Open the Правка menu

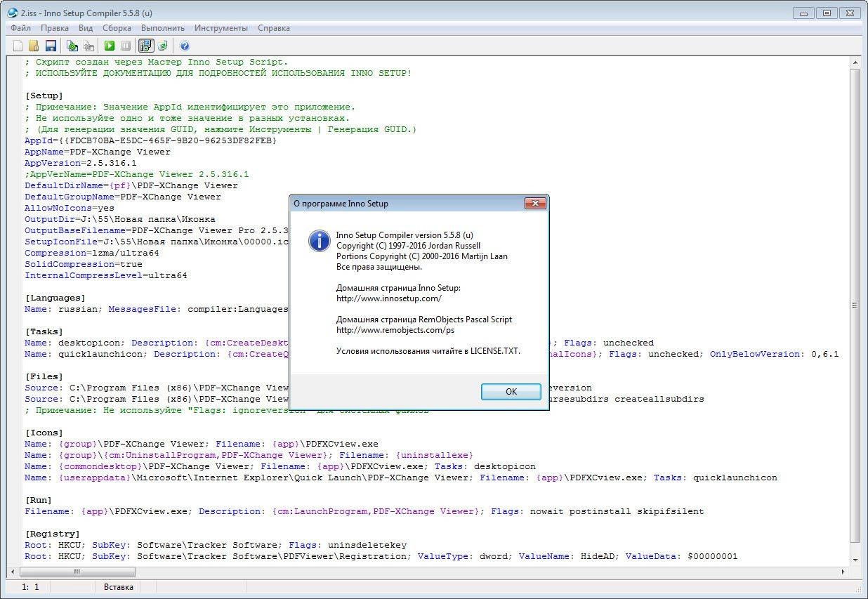55,28
